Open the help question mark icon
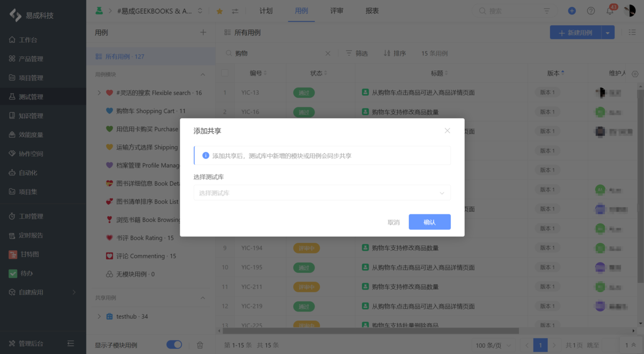 point(590,10)
